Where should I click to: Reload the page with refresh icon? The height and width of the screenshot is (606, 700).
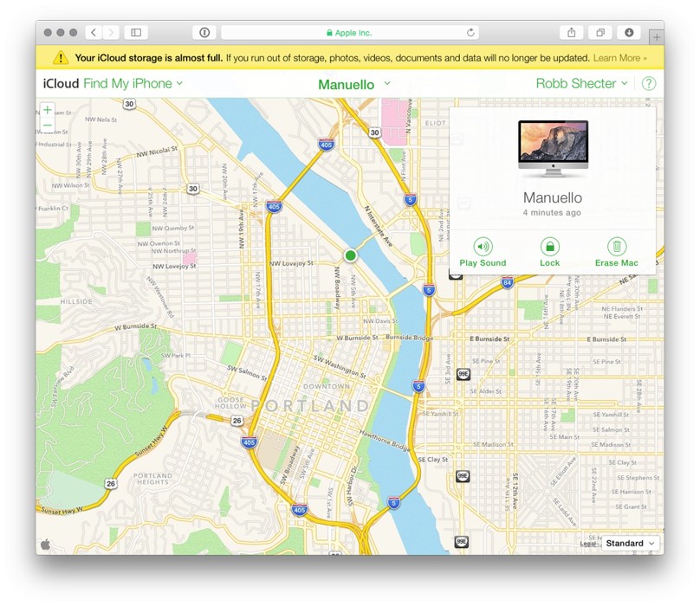point(470,33)
